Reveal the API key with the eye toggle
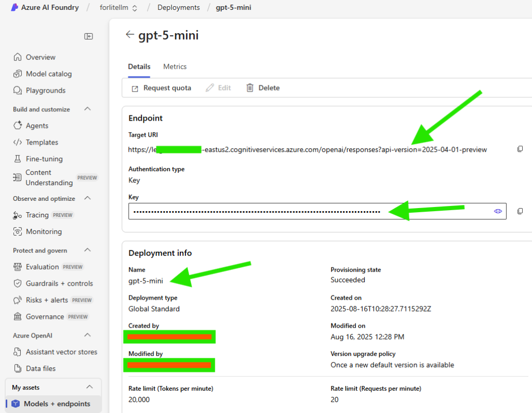The height and width of the screenshot is (413, 532). (498, 211)
